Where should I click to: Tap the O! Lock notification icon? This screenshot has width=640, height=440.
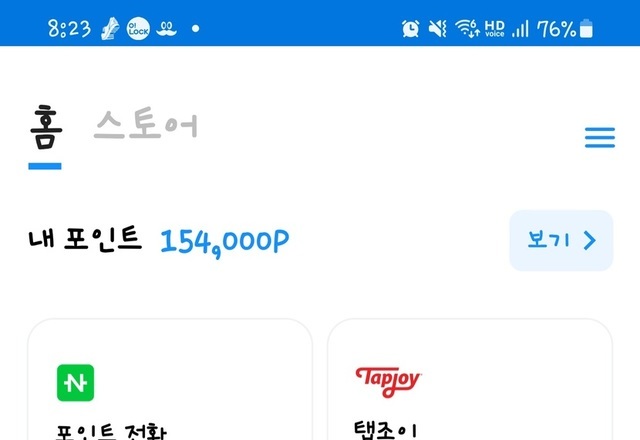tap(138, 29)
